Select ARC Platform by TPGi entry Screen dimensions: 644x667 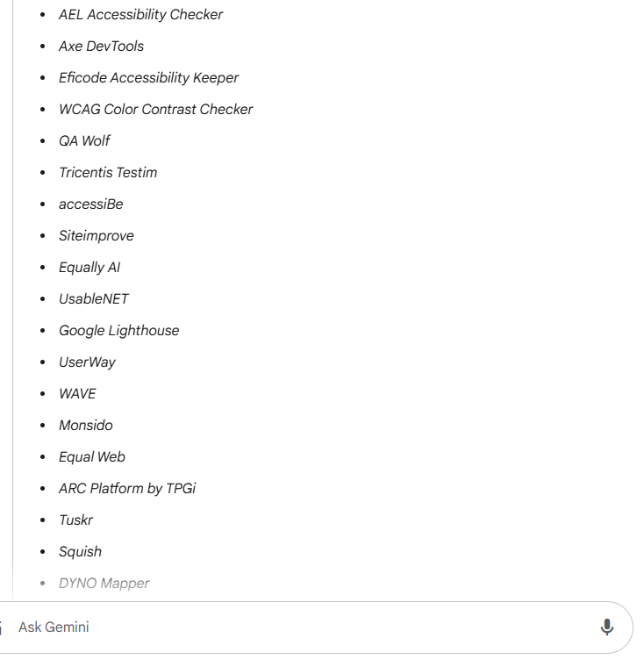click(x=127, y=489)
